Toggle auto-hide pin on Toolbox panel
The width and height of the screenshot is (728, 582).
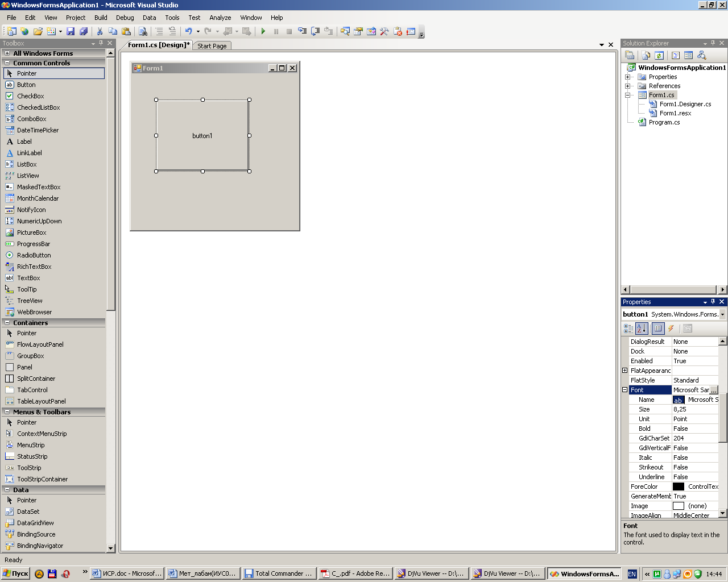101,43
